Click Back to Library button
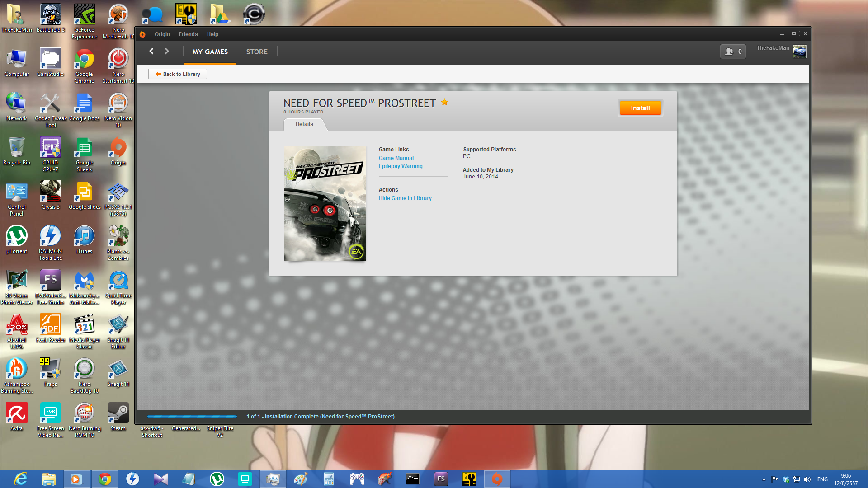Viewport: 868px width, 488px height. click(x=178, y=74)
